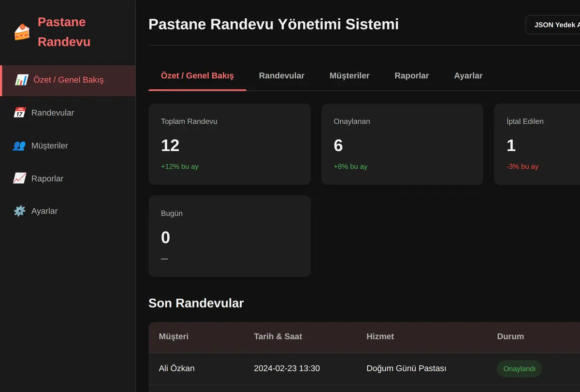Image resolution: width=580 pixels, height=392 pixels.
Task: Click the Bugün value 0
Action: pyautogui.click(x=165, y=237)
